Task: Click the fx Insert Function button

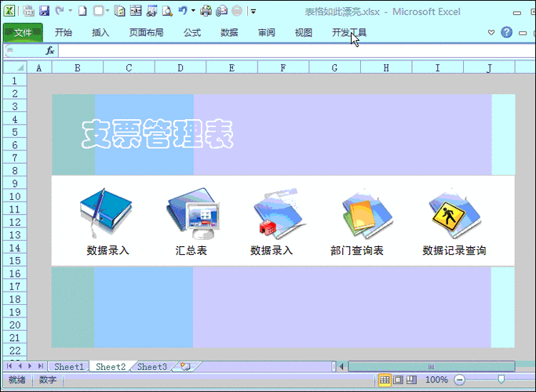Action: (x=50, y=51)
